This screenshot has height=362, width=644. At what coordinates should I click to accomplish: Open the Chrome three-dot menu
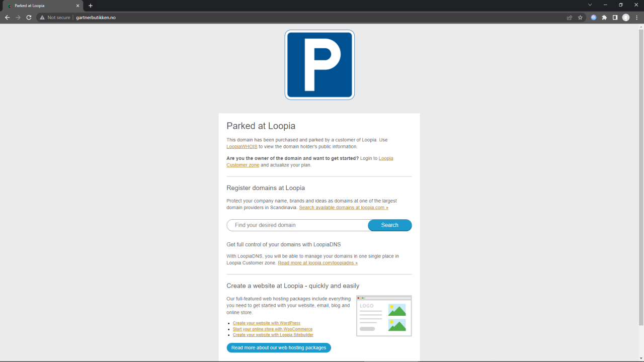click(x=637, y=17)
